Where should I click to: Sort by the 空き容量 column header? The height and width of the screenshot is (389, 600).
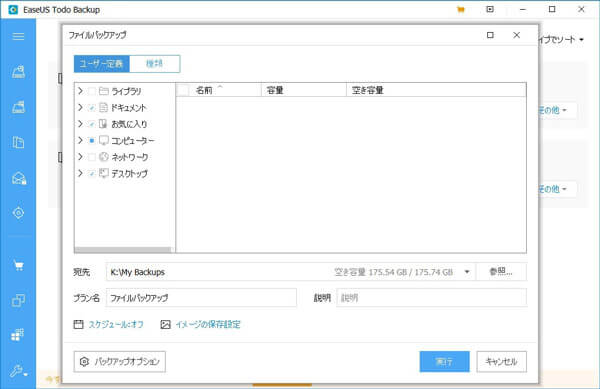point(436,90)
